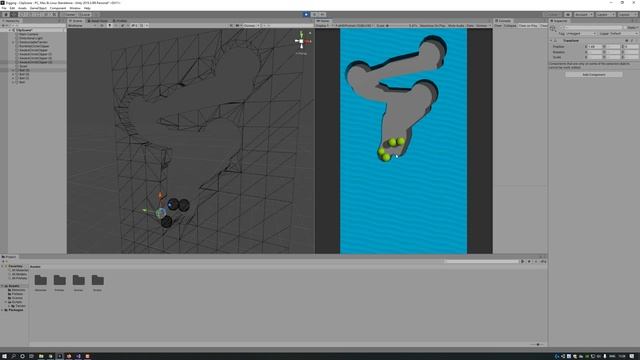The width and height of the screenshot is (640, 360).
Task: Click the Add Component button
Action: 594,75
